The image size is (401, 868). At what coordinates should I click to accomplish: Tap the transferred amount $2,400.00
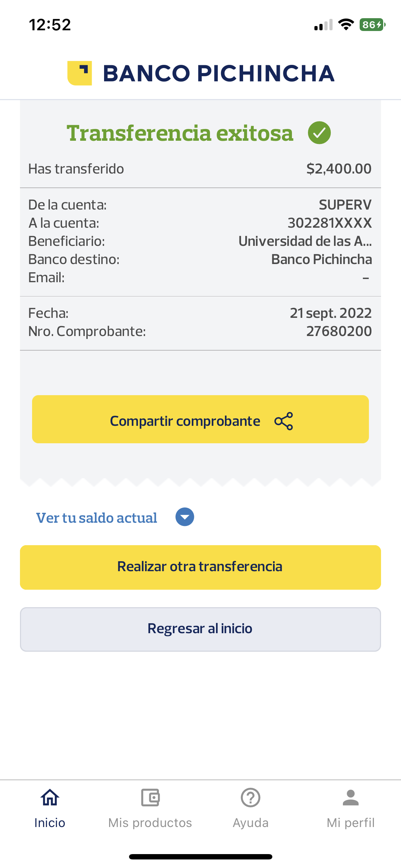click(x=339, y=169)
